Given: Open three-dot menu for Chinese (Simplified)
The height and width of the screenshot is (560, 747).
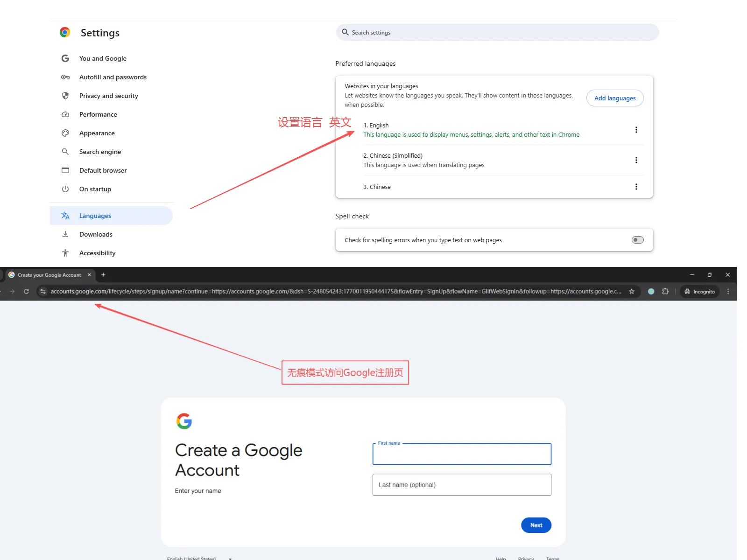Looking at the screenshot, I should pyautogui.click(x=636, y=160).
